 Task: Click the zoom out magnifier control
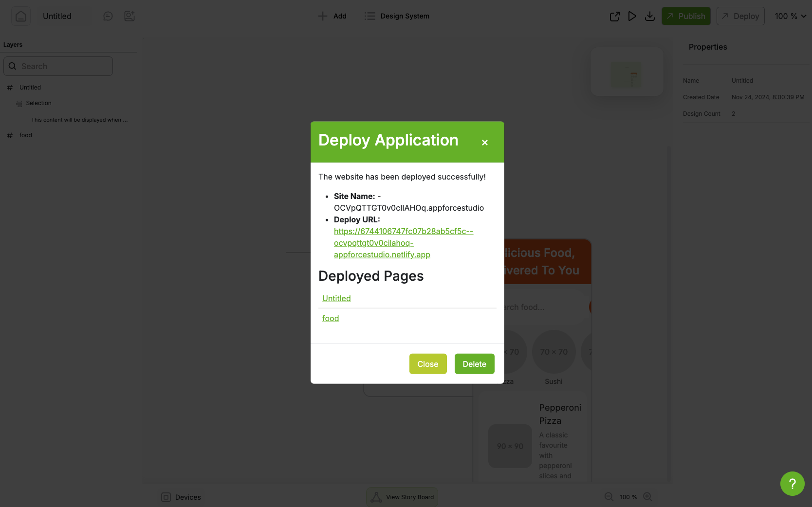pyautogui.click(x=609, y=497)
